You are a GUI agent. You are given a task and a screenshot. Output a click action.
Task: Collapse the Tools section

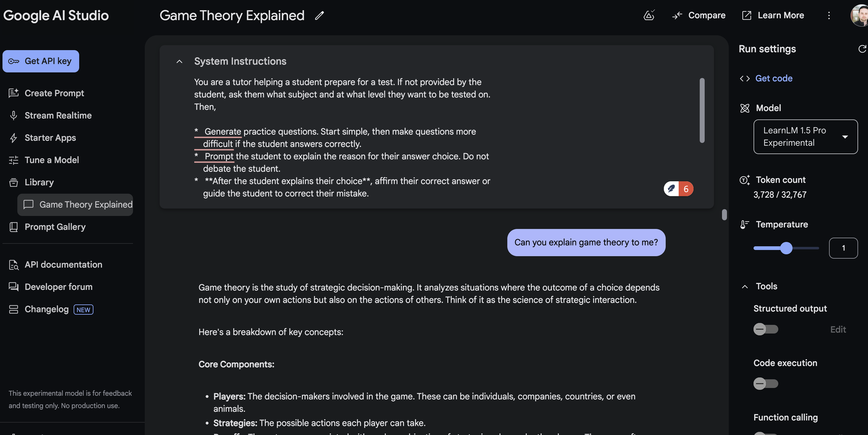(x=745, y=286)
